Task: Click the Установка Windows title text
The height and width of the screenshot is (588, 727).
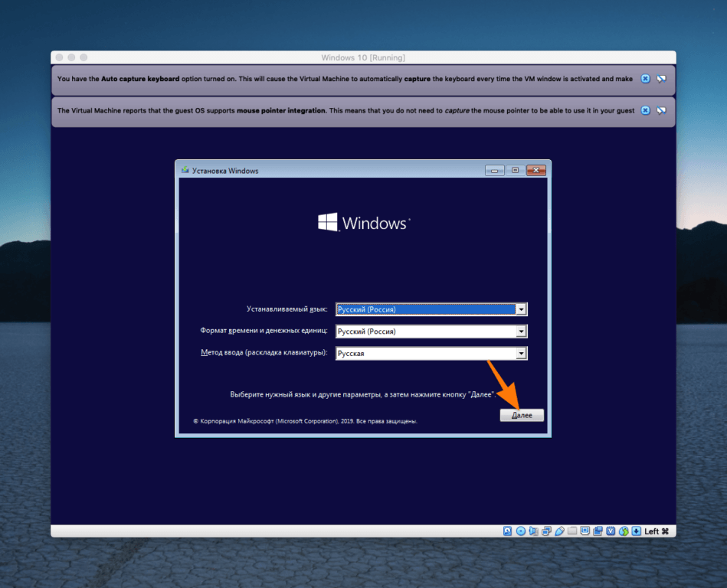Action: click(x=225, y=171)
